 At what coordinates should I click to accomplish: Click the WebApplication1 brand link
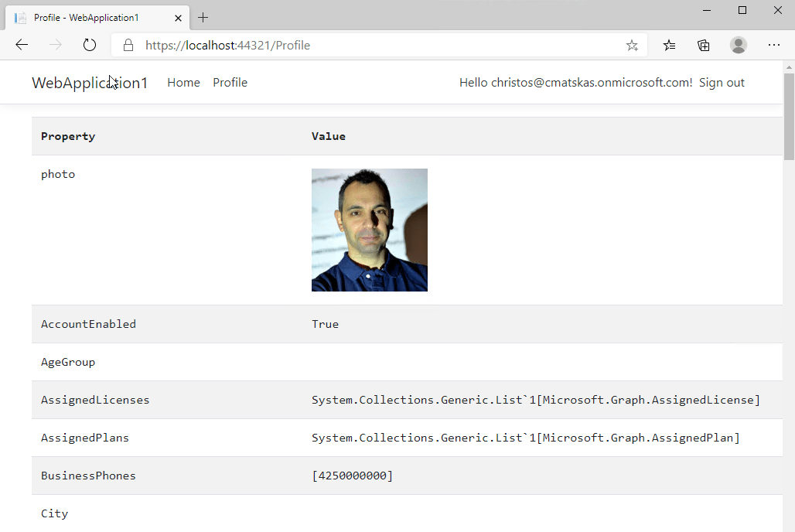pyautogui.click(x=89, y=83)
